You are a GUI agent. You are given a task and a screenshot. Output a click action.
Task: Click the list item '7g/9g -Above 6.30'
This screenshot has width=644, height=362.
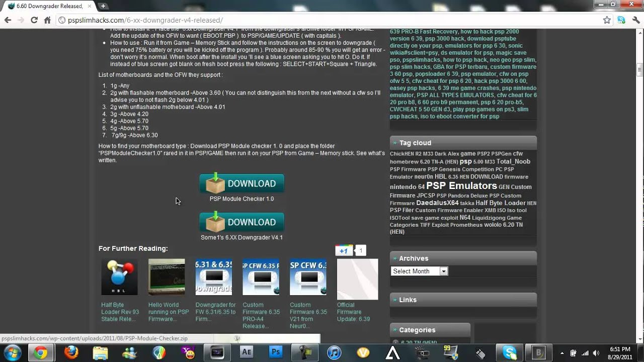point(134,135)
